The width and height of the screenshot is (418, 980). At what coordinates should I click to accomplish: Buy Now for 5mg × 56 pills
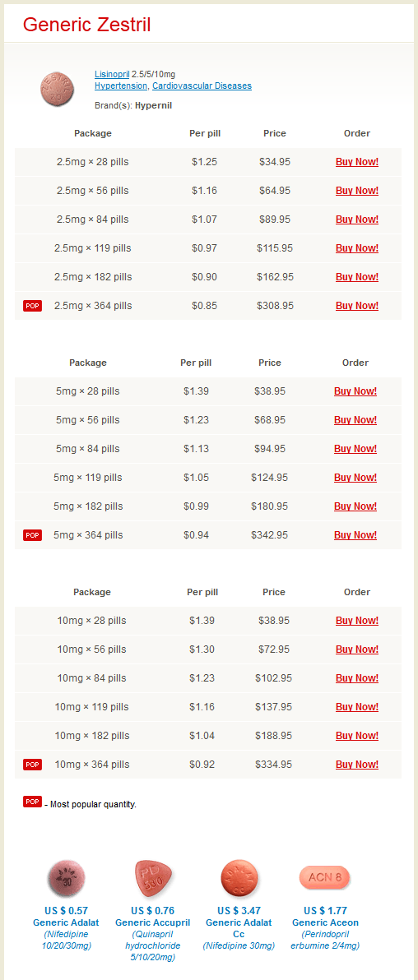pyautogui.click(x=355, y=420)
